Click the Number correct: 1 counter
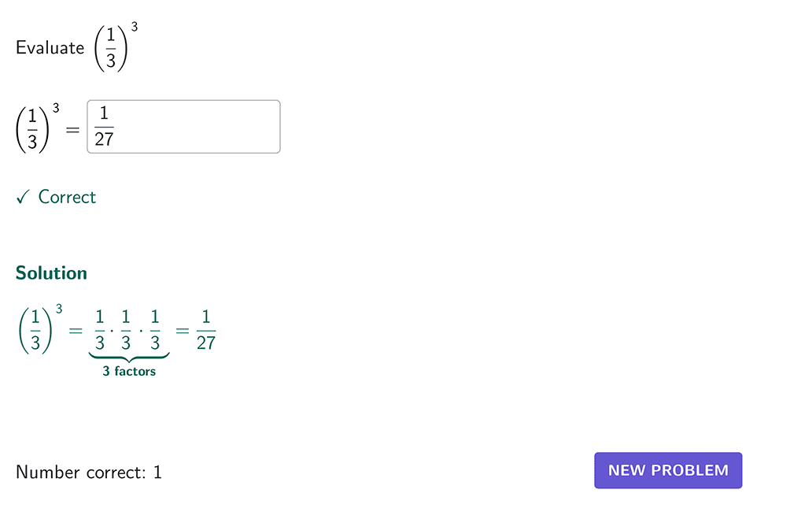This screenshot has width=812, height=508. pyautogui.click(x=89, y=473)
